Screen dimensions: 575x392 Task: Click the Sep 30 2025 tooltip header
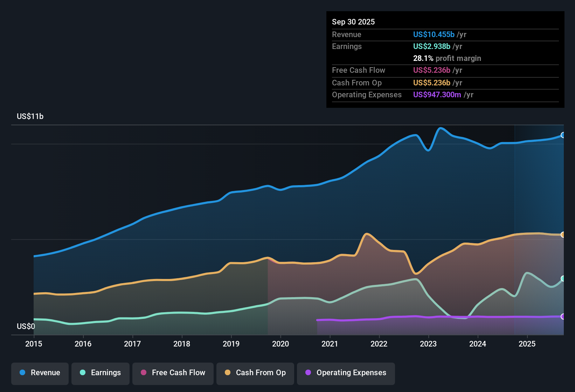(353, 22)
